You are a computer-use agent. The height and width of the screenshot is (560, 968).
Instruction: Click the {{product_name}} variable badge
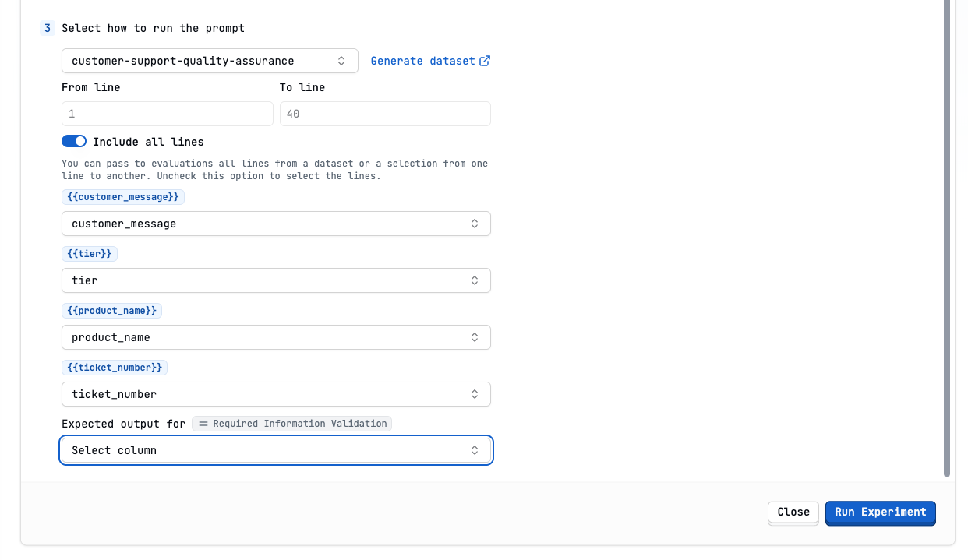(111, 310)
